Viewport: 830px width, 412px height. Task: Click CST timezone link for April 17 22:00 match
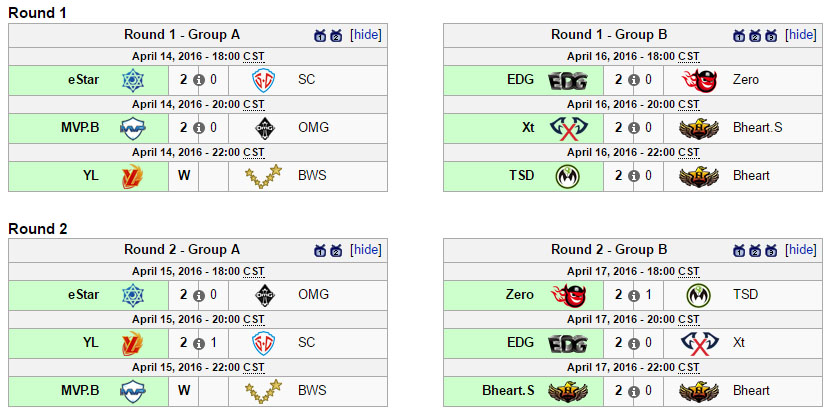tap(689, 367)
